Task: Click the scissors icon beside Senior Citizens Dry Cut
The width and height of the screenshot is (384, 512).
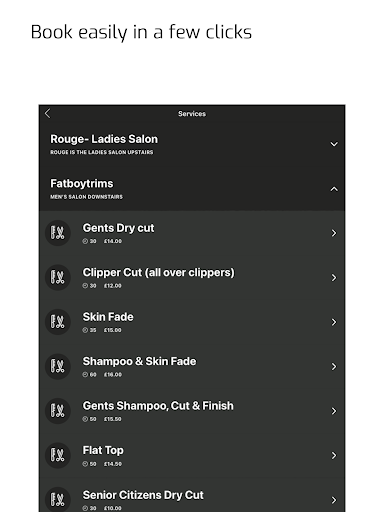Action: 58,499
